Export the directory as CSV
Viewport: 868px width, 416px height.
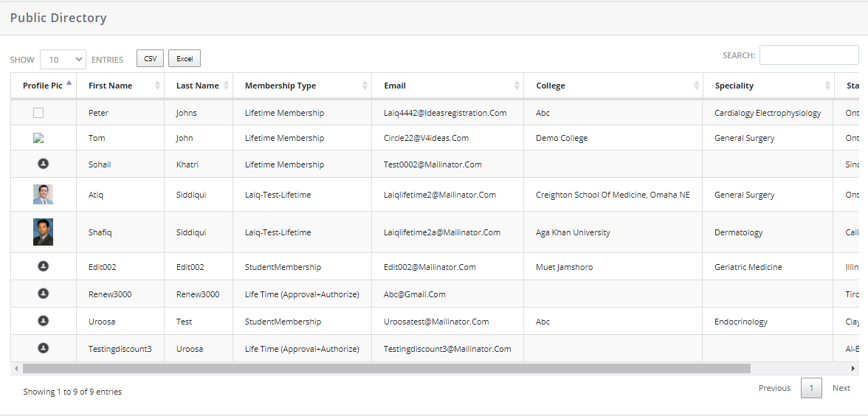coord(150,58)
